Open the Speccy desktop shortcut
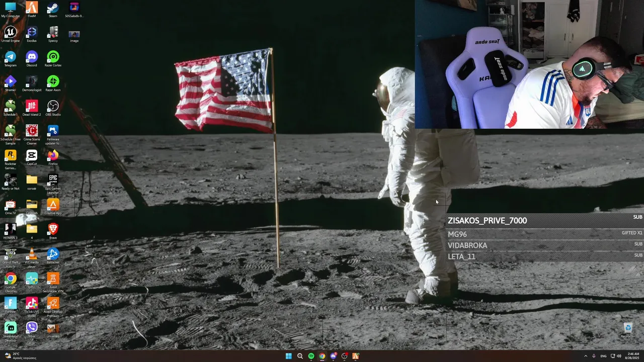The image size is (644, 362). point(53,34)
